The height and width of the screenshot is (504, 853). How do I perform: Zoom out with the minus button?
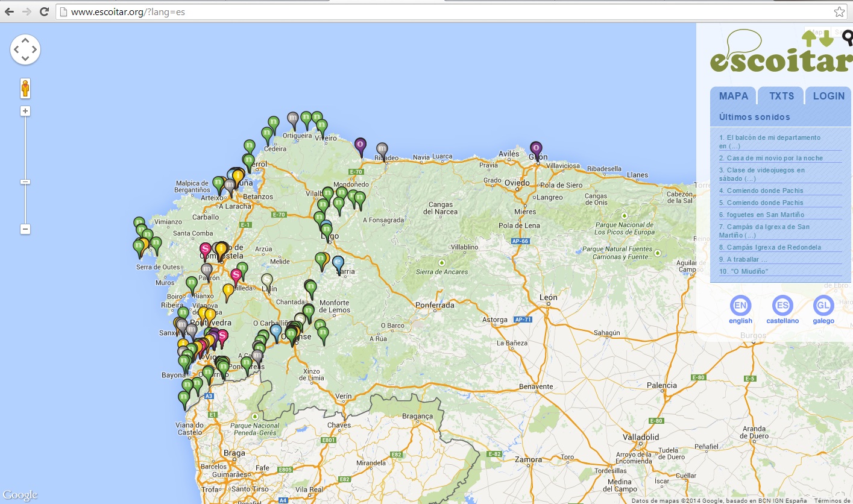pyautogui.click(x=25, y=229)
